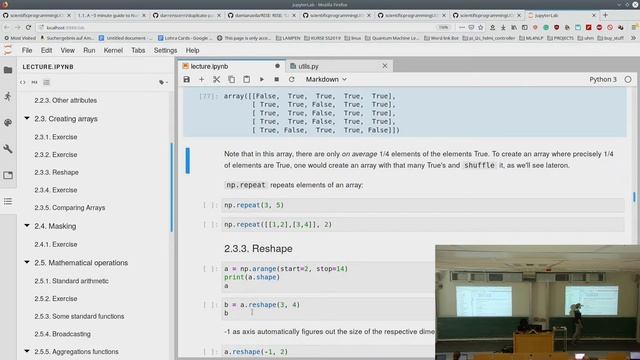Viewport: 640px width, 360px height.
Task: Insert a cell below with plus icon
Action: [201, 79]
